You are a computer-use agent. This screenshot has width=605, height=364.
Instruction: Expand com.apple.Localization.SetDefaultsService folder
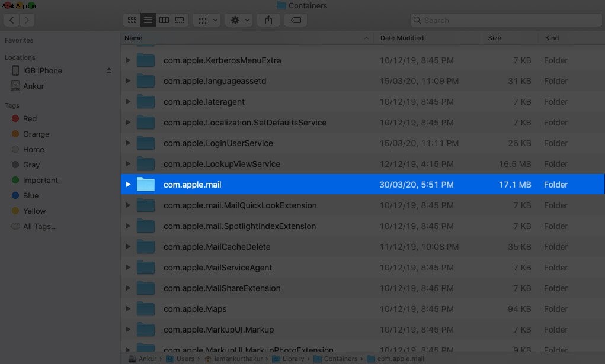(x=128, y=123)
